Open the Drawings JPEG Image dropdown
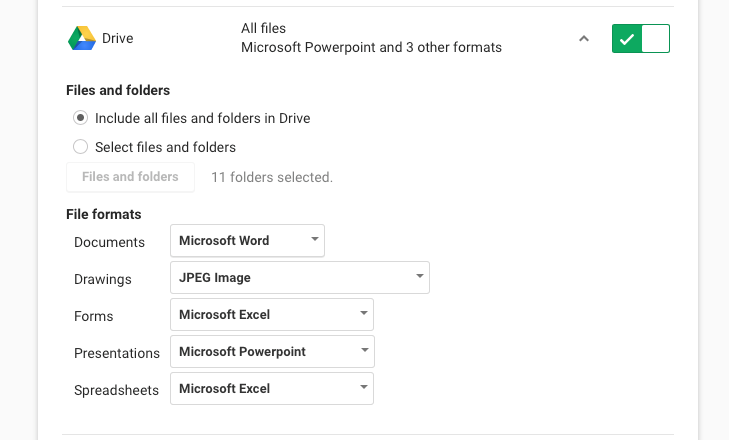The width and height of the screenshot is (729, 440). tap(300, 278)
